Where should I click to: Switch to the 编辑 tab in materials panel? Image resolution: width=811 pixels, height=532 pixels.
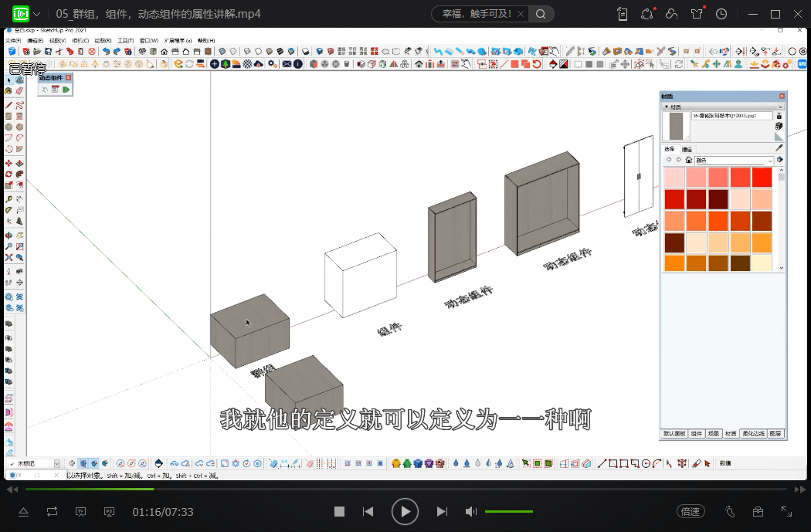point(687,149)
